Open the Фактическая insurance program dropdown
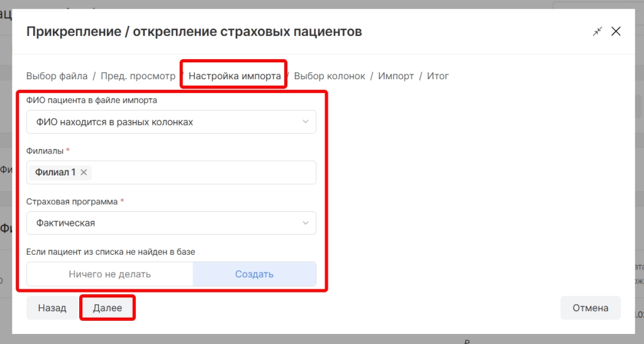 coord(164,223)
